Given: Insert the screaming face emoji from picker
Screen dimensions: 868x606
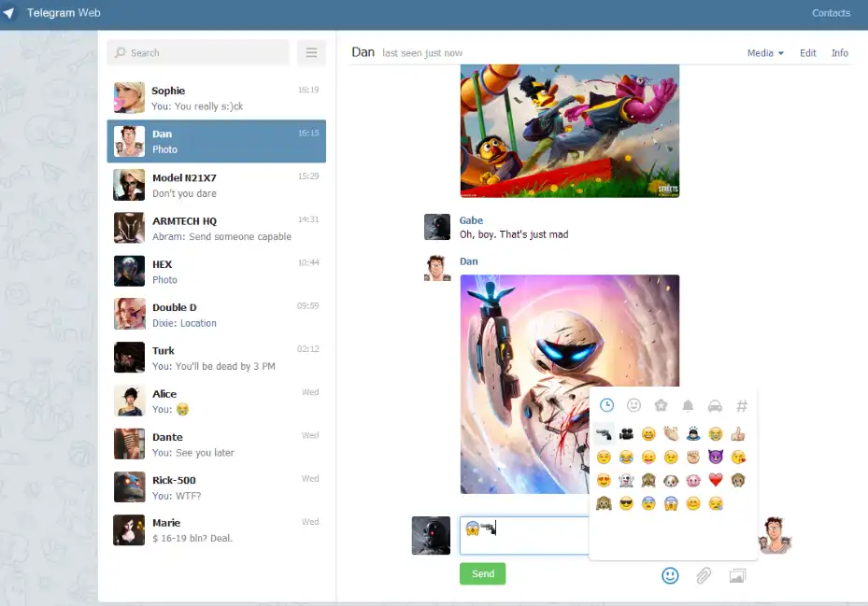Looking at the screenshot, I should point(671,503).
